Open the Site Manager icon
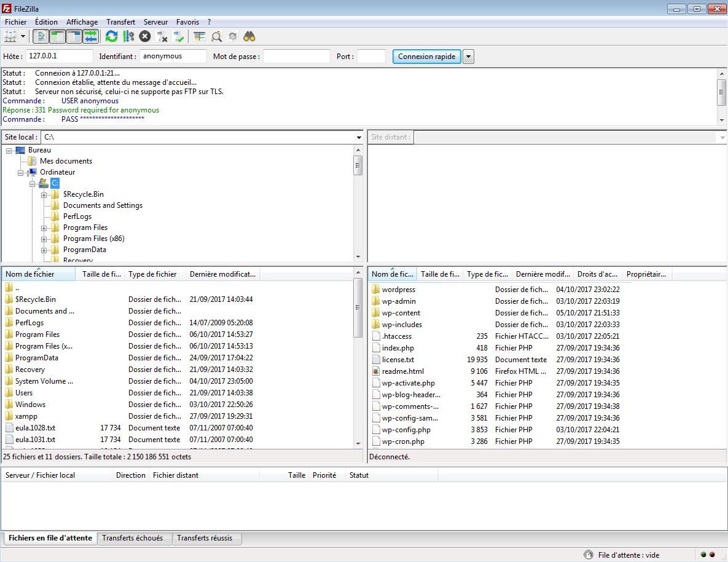Screen dimensions: 728x562 10,36
